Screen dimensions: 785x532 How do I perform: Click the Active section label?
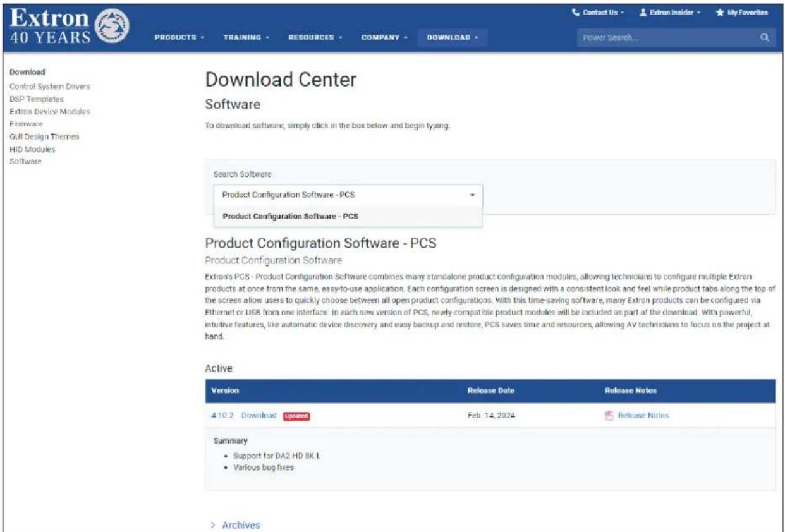(219, 368)
